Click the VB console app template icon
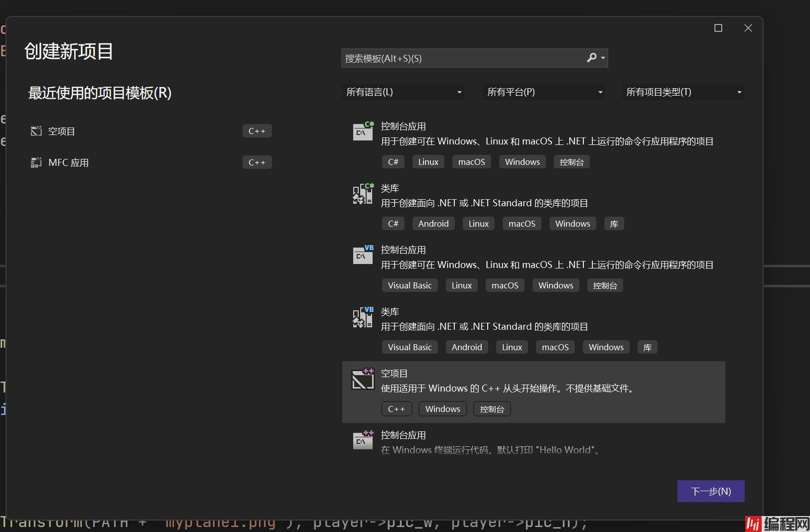 pyautogui.click(x=363, y=255)
